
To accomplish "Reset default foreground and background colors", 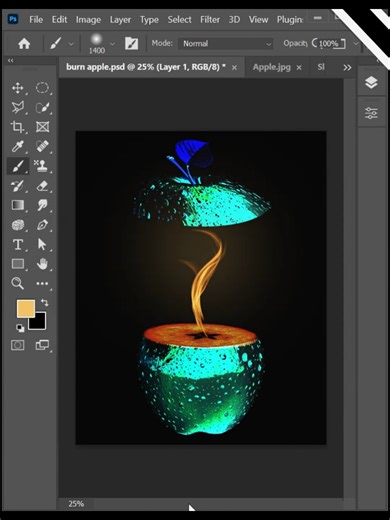I will click(20, 328).
